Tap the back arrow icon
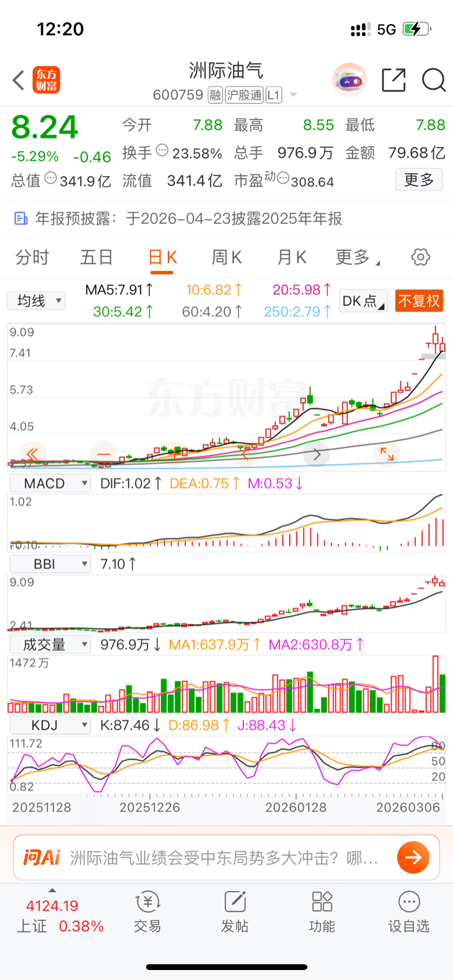 [18, 80]
